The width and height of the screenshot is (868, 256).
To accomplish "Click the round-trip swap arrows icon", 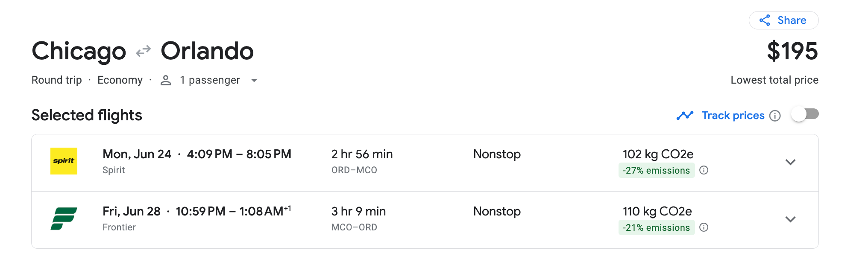I will pos(144,51).
